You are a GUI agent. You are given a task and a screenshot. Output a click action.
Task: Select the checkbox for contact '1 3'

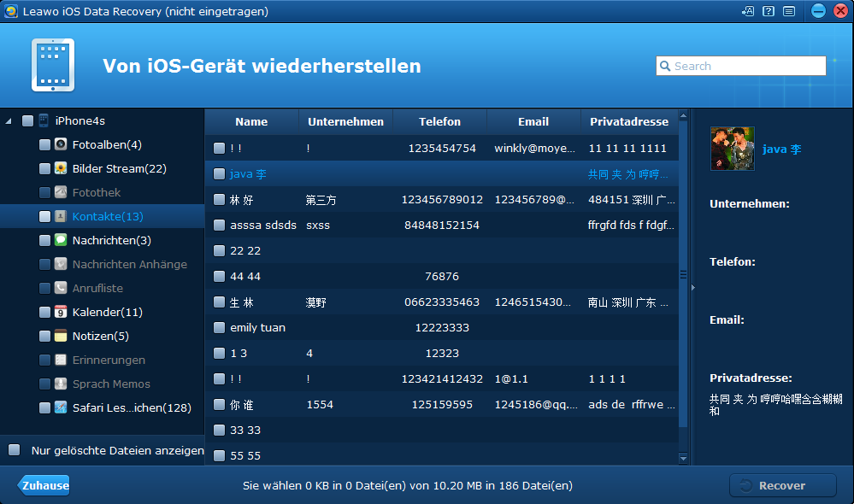click(219, 354)
